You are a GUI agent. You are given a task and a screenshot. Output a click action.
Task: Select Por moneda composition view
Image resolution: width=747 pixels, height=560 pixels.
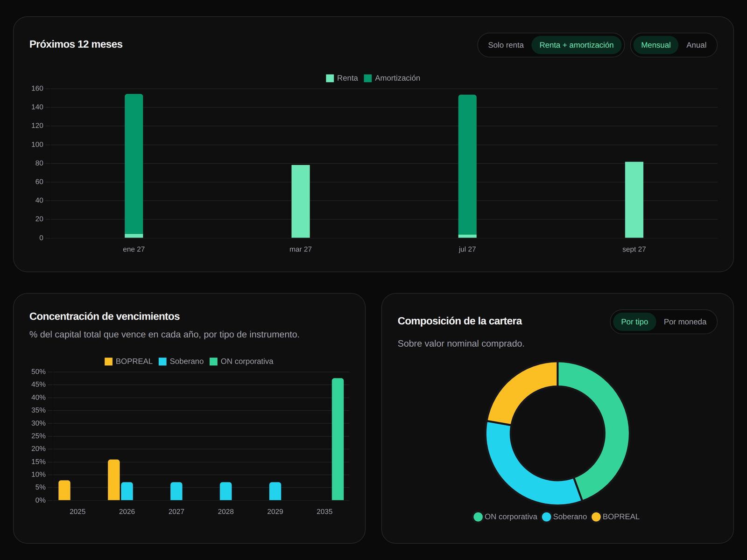point(685,322)
